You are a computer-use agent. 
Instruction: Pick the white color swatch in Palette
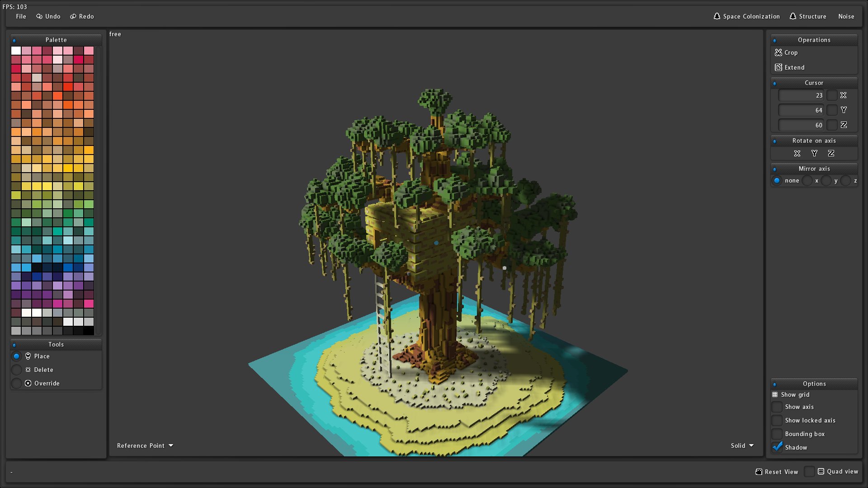click(16, 50)
